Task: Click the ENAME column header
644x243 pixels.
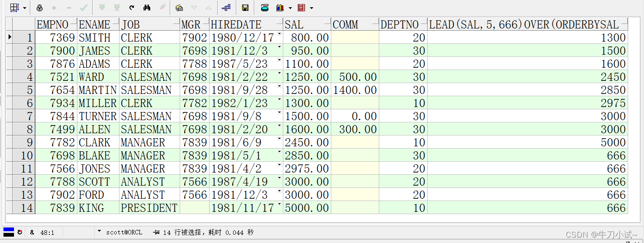Action: pos(98,24)
